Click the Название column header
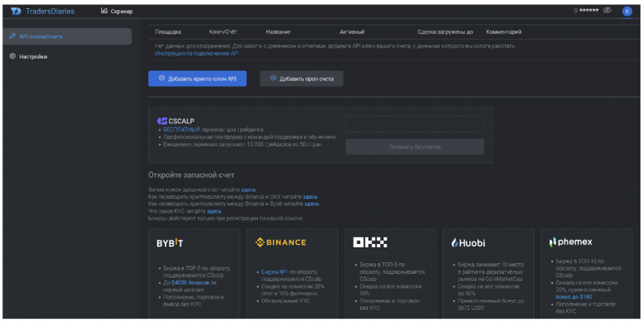644x328 pixels. [278, 32]
